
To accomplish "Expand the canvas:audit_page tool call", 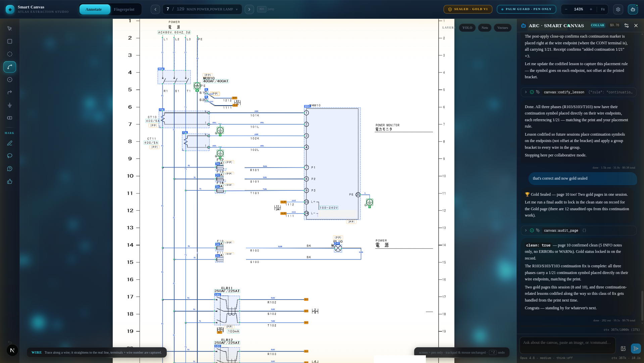I will coord(579,230).
